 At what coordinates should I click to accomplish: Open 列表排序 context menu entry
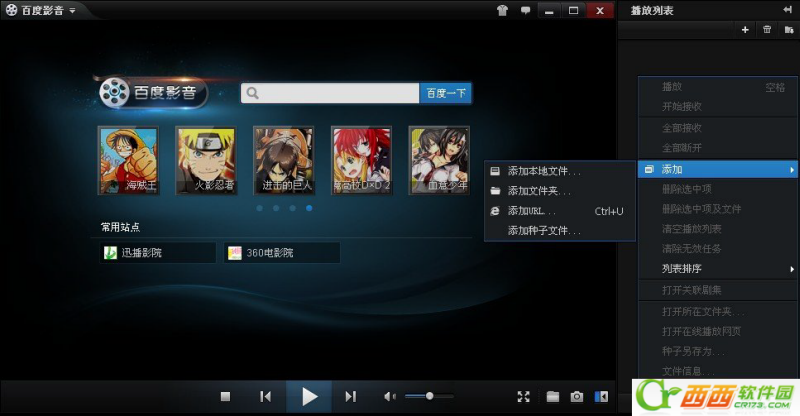coord(717,268)
